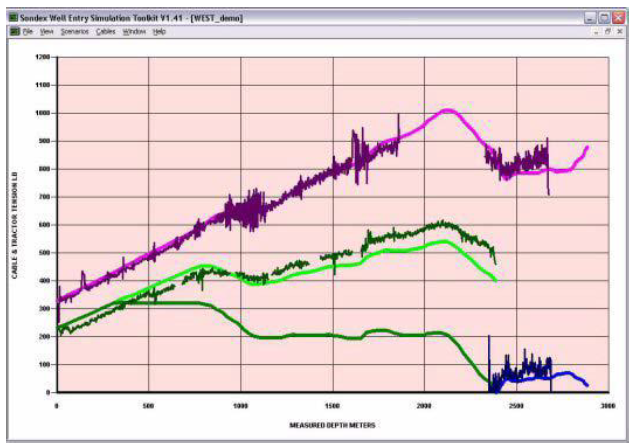Open the Scenarios menu
This screenshot has width=635, height=447.
pos(74,32)
